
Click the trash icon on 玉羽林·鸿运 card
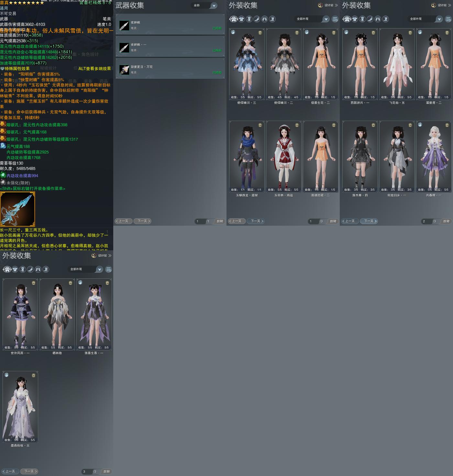[x=297, y=125]
